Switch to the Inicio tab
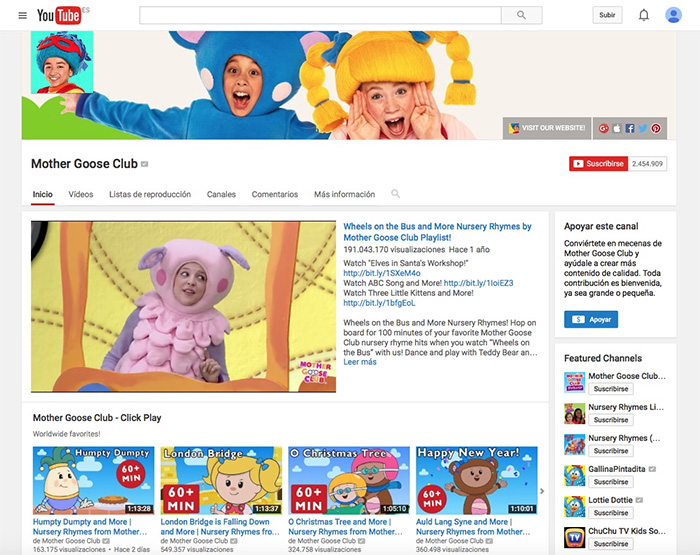Screen dimensions: 700x555 [x=42, y=194]
